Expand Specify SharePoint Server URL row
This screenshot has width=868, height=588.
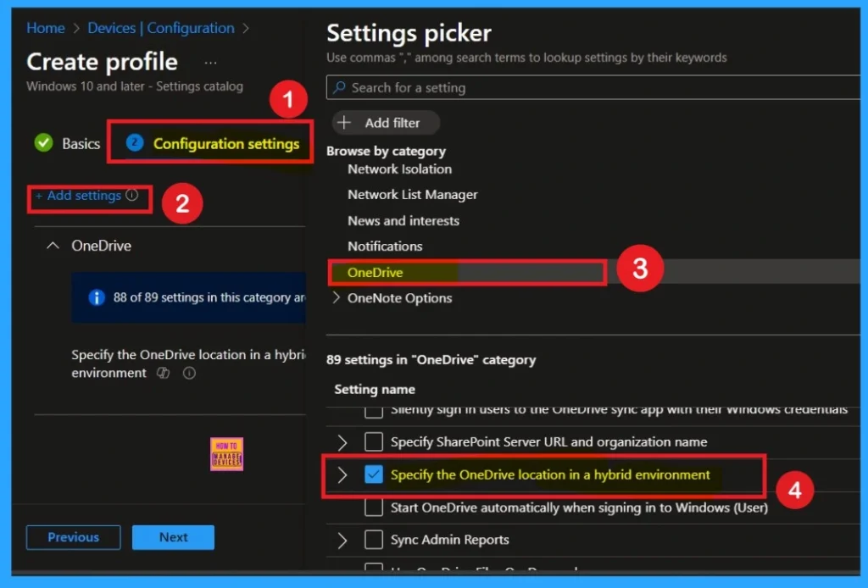coord(342,442)
